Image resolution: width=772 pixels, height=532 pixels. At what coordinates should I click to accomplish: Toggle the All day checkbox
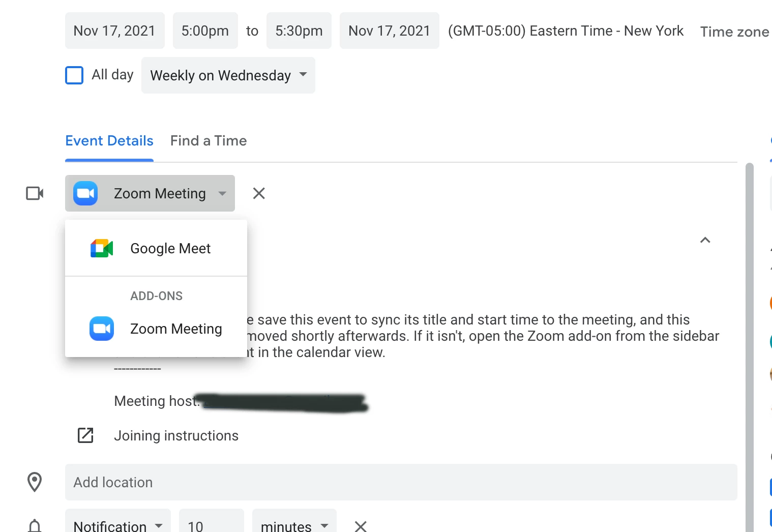[74, 75]
